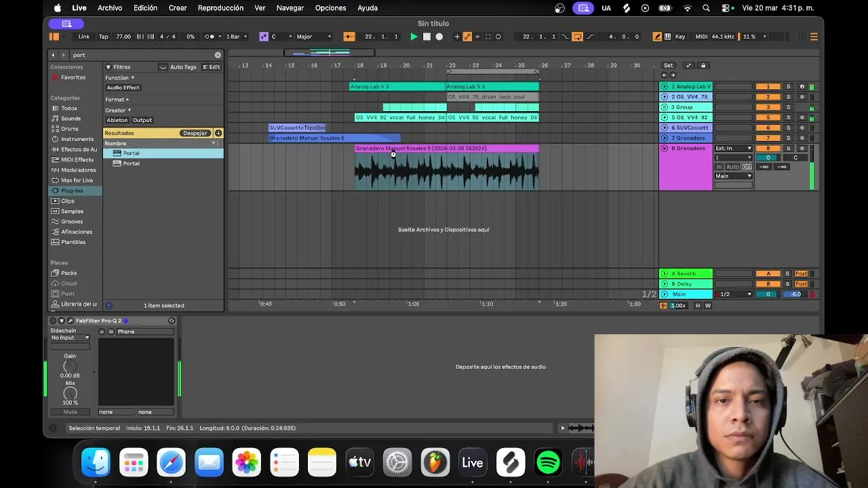The image size is (868, 488).
Task: Select the Audio Effect filter tag
Action: click(x=123, y=87)
